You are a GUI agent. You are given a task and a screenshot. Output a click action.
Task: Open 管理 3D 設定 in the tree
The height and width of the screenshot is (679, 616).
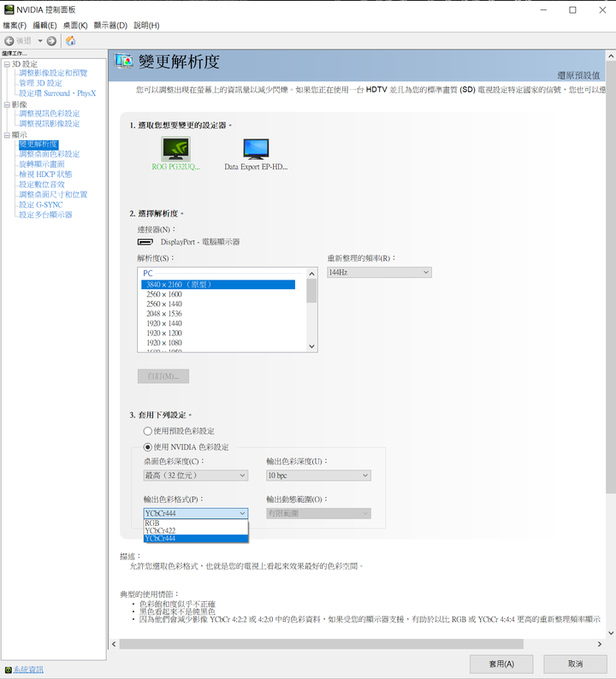[40, 83]
